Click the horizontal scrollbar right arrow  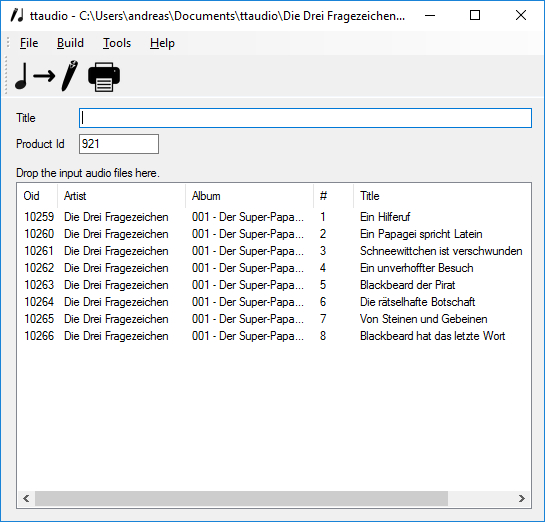point(522,499)
